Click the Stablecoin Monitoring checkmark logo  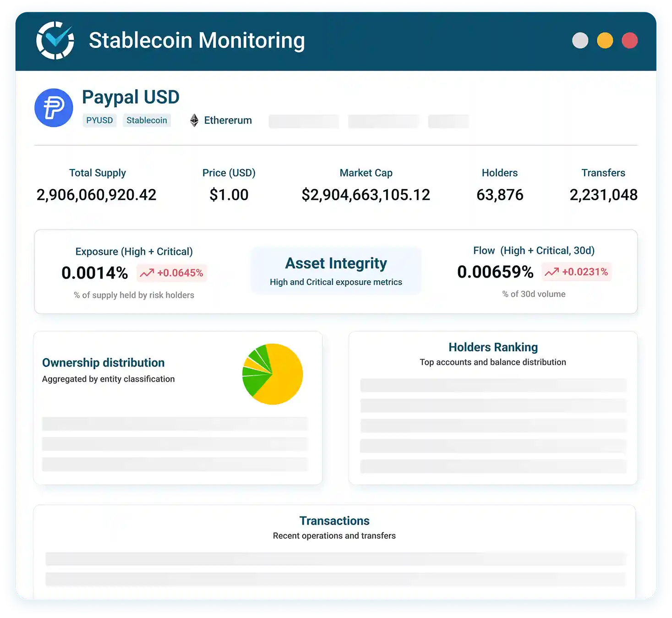click(x=55, y=40)
